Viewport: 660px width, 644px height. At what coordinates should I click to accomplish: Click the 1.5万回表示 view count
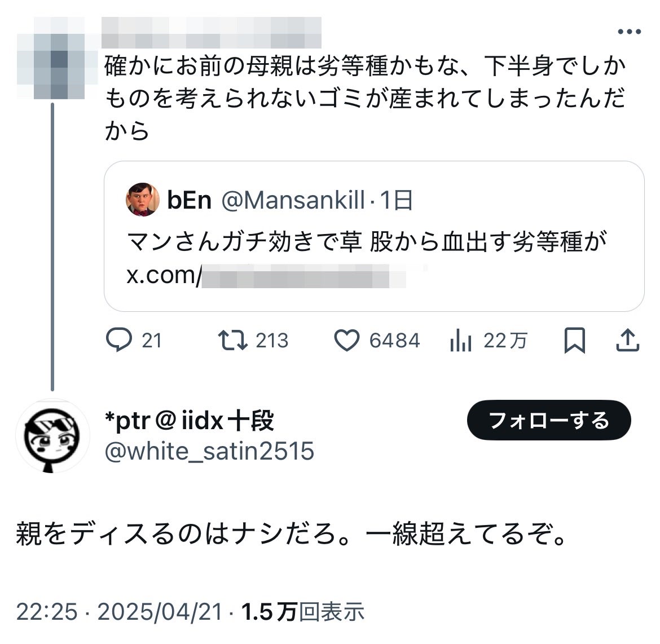click(x=303, y=612)
